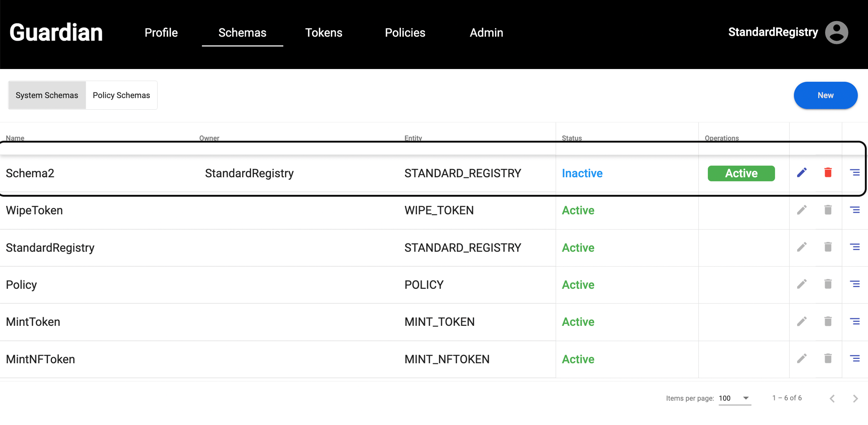Image resolution: width=868 pixels, height=425 pixels.
Task: Click the trash icon in MintToken row
Action: click(x=828, y=321)
